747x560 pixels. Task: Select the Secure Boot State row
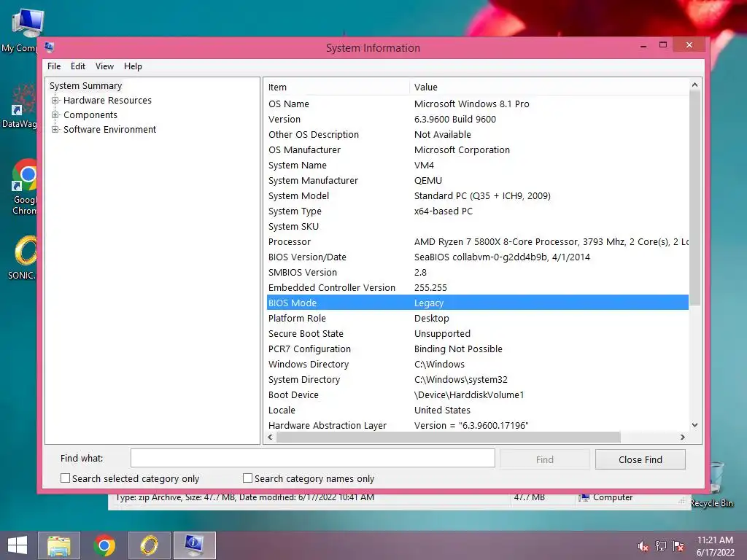pos(477,333)
